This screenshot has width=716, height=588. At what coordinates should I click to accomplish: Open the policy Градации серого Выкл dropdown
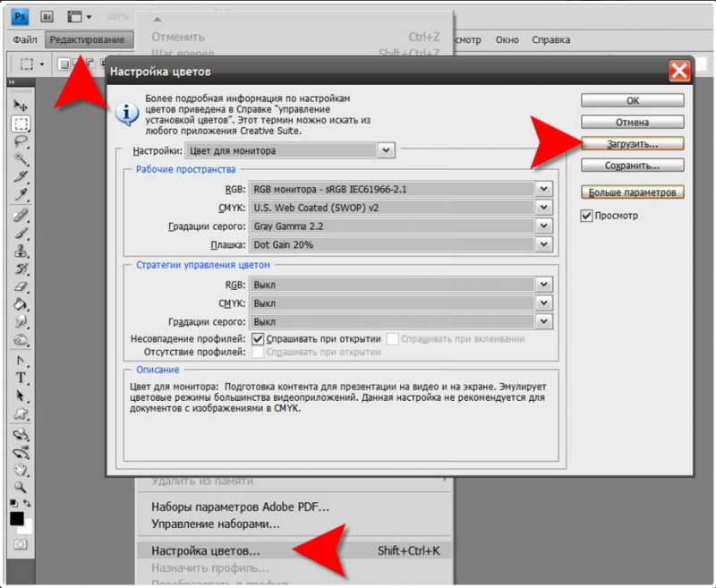coord(400,321)
